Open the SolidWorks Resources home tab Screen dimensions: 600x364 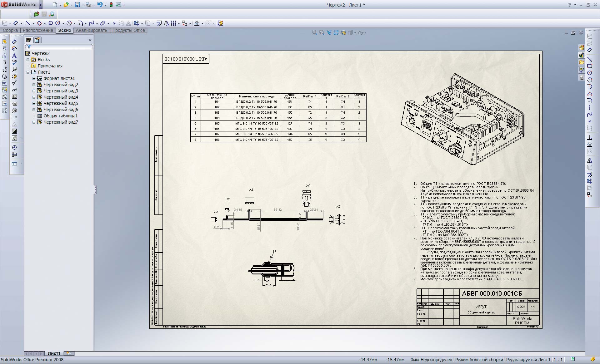click(582, 48)
